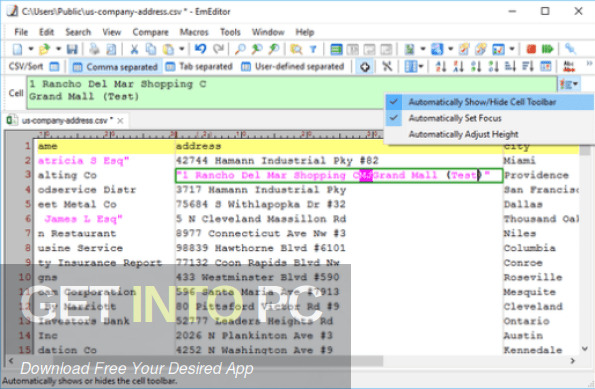Click the Find in Files folder-magnifier icon
Screen dimensions: 595x389
(296, 49)
